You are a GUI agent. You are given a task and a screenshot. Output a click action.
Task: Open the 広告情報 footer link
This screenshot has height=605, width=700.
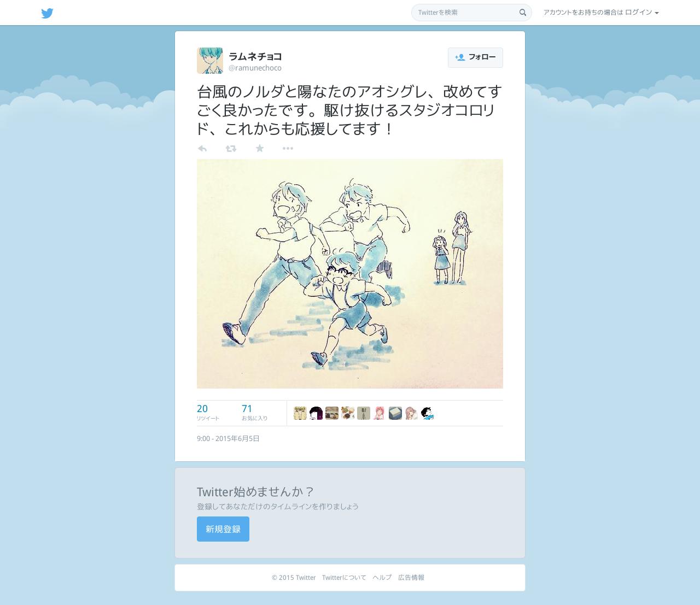(411, 578)
